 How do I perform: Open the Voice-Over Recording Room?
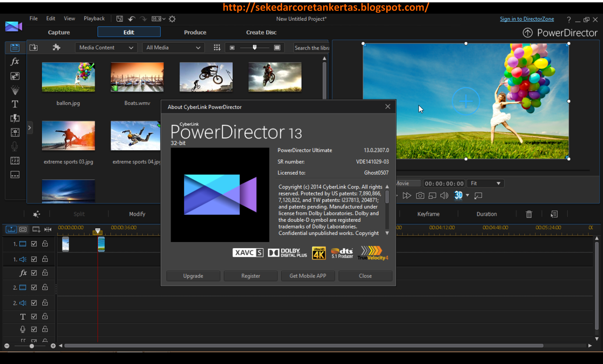tap(15, 146)
